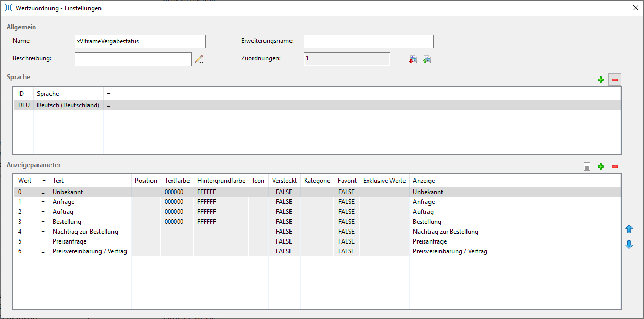Click the import document icon with red arrow
644x319 pixels.
click(x=413, y=59)
